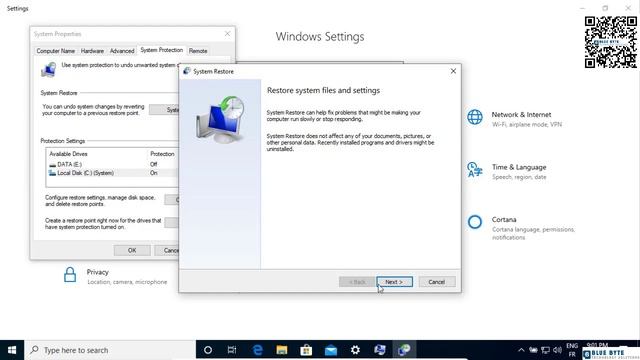Select the System Protection tab
The height and width of the screenshot is (360, 640).
[162, 50]
